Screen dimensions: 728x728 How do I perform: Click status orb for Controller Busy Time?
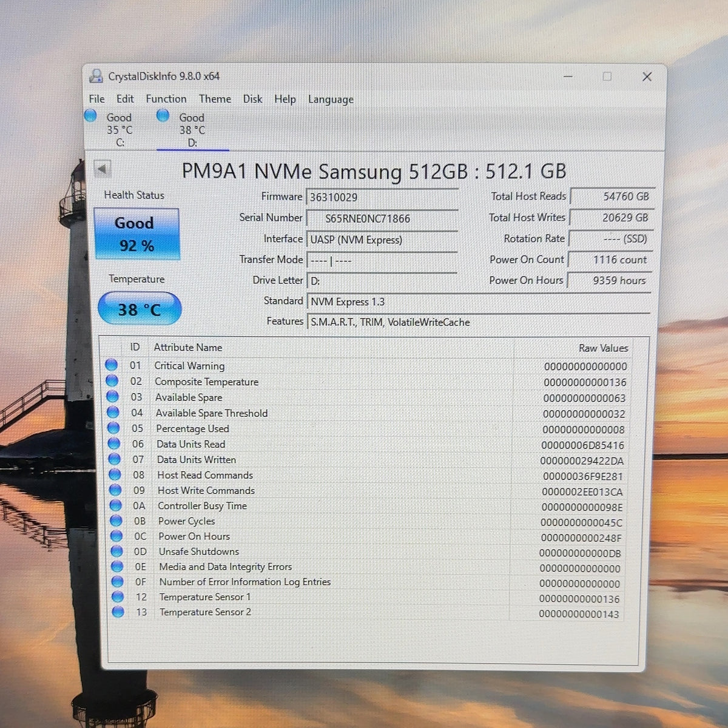tap(116, 505)
